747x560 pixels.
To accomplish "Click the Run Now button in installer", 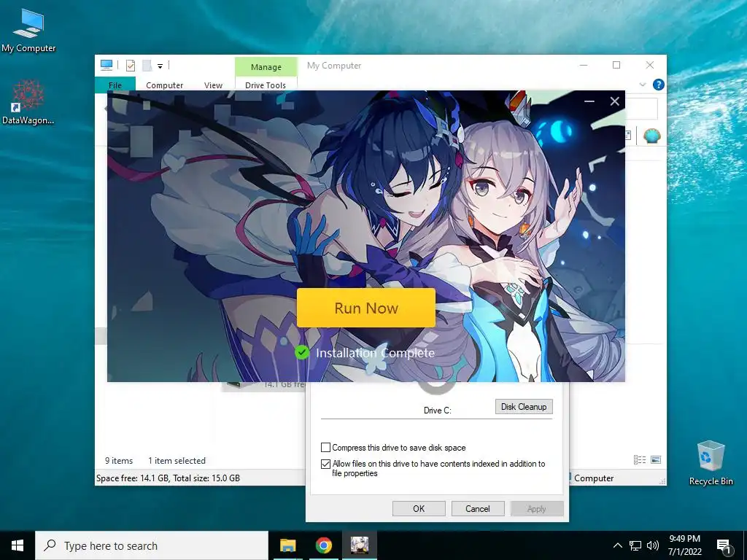I will [366, 308].
